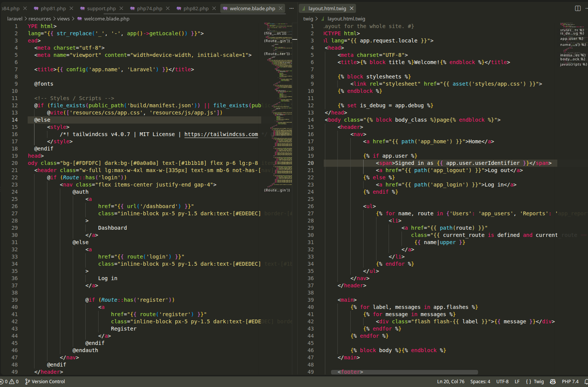Click the '{% set is_debug = app.debug %}' line

pos(385,105)
